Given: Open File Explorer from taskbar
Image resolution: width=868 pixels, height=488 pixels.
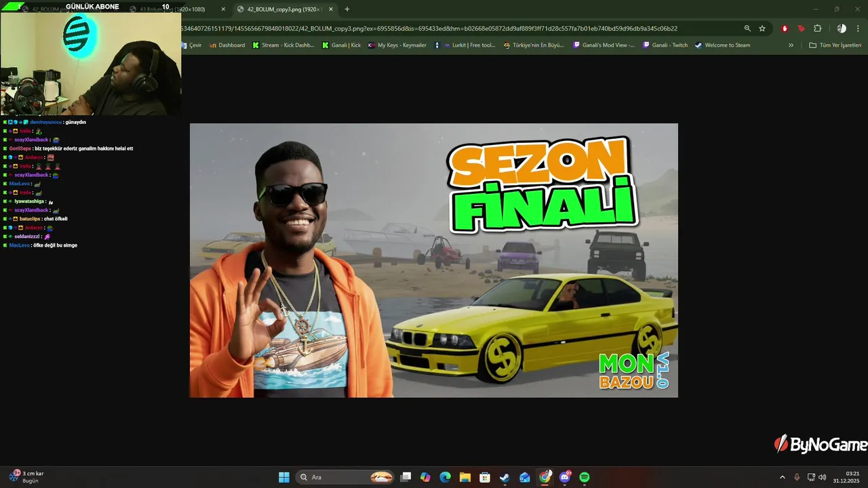Looking at the screenshot, I should click(465, 477).
